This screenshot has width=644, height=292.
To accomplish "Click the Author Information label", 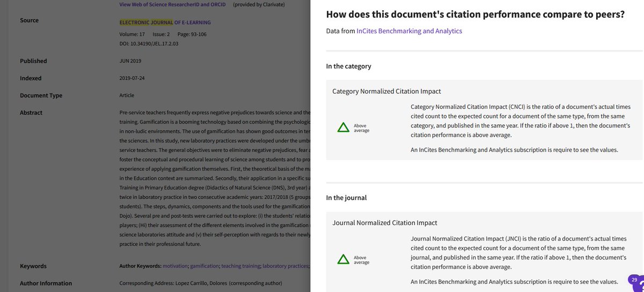I will click(x=46, y=283).
